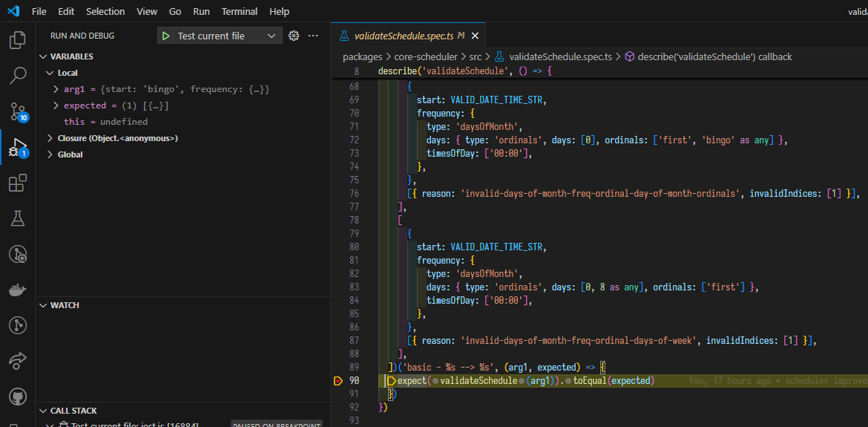Open the Selection menu
Viewport: 868px width, 427px height.
pos(105,12)
